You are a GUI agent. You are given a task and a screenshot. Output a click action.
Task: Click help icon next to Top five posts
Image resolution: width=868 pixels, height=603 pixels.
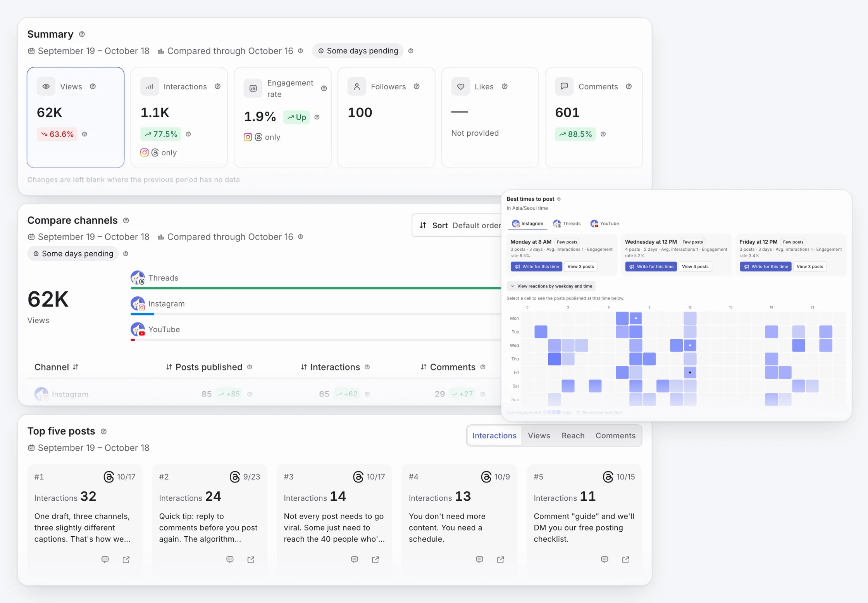103,431
